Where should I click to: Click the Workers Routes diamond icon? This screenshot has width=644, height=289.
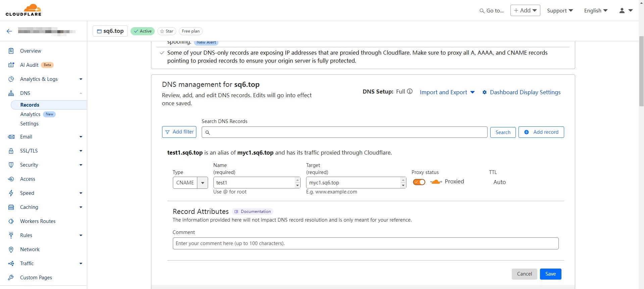(x=11, y=221)
